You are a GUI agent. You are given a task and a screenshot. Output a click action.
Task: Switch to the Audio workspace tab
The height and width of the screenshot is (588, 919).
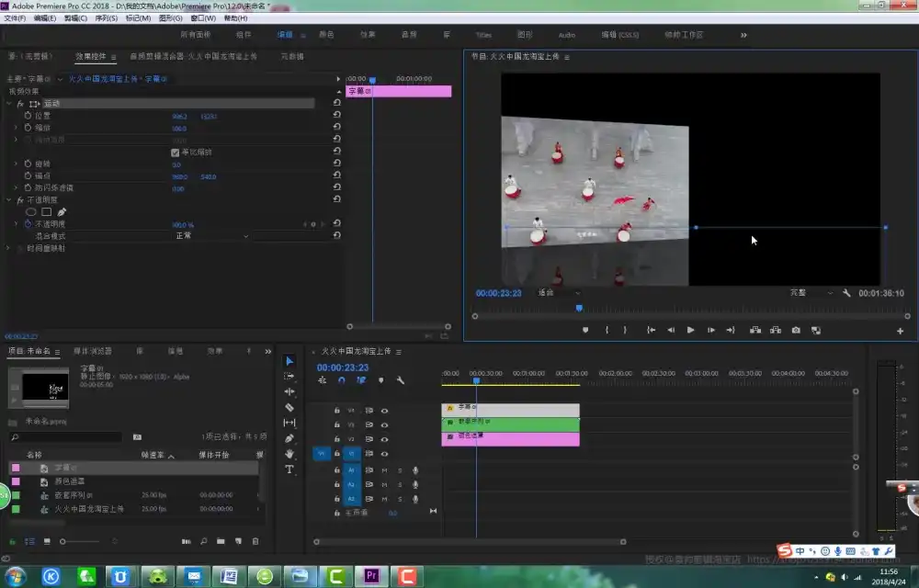[x=567, y=35]
